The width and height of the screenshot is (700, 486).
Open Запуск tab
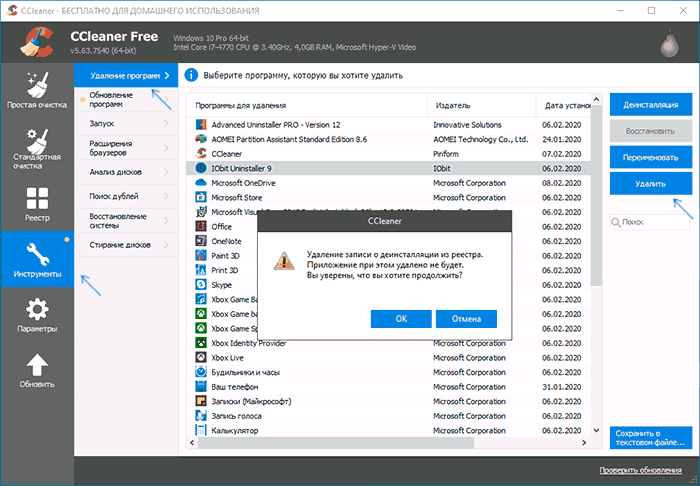click(x=126, y=124)
